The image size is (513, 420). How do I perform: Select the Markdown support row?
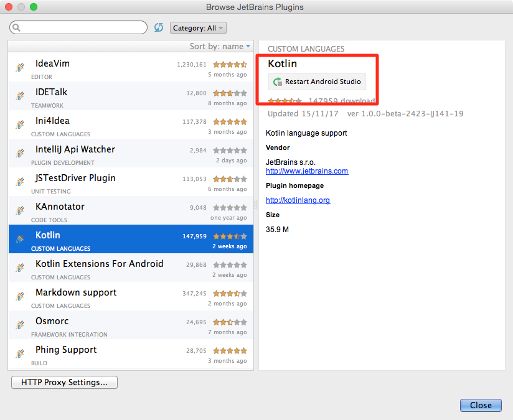[x=131, y=296]
